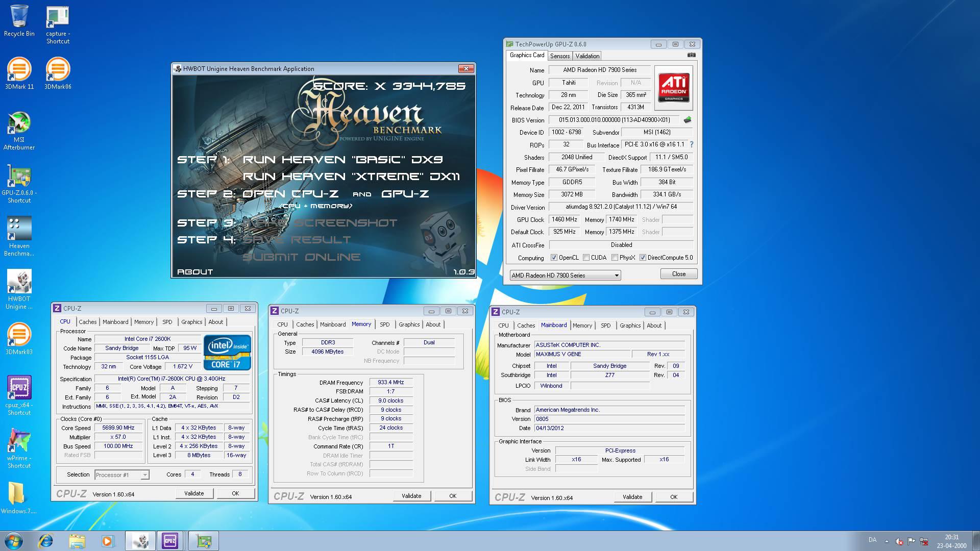980x551 pixels.
Task: Toggle the CUDA checkbox in GPU-Z
Action: pyautogui.click(x=586, y=258)
